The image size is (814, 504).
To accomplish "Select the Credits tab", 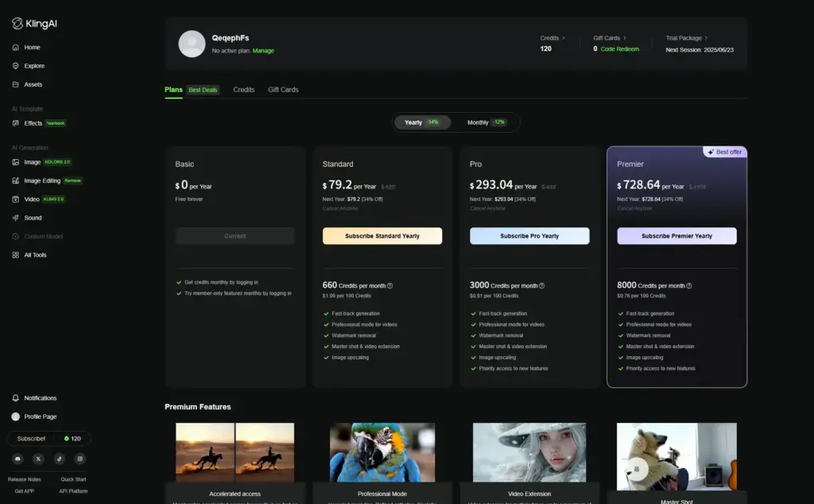I will pyautogui.click(x=244, y=90).
